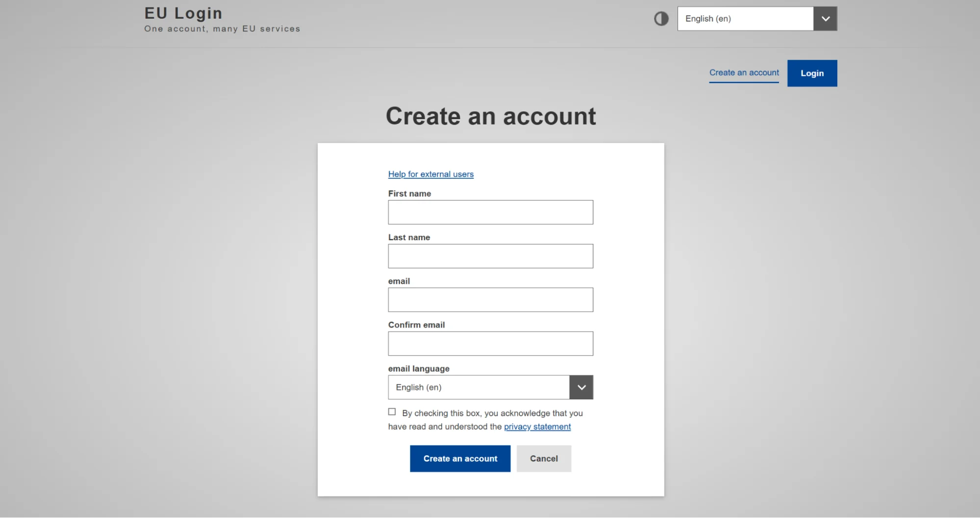Open the page language dropdown arrow
980x518 pixels.
[x=825, y=19]
